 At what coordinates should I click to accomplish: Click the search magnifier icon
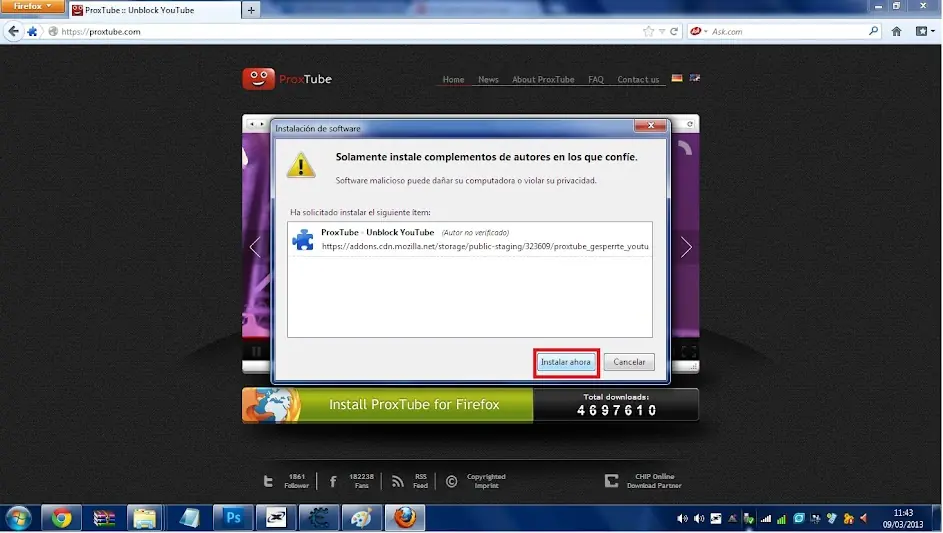click(873, 31)
